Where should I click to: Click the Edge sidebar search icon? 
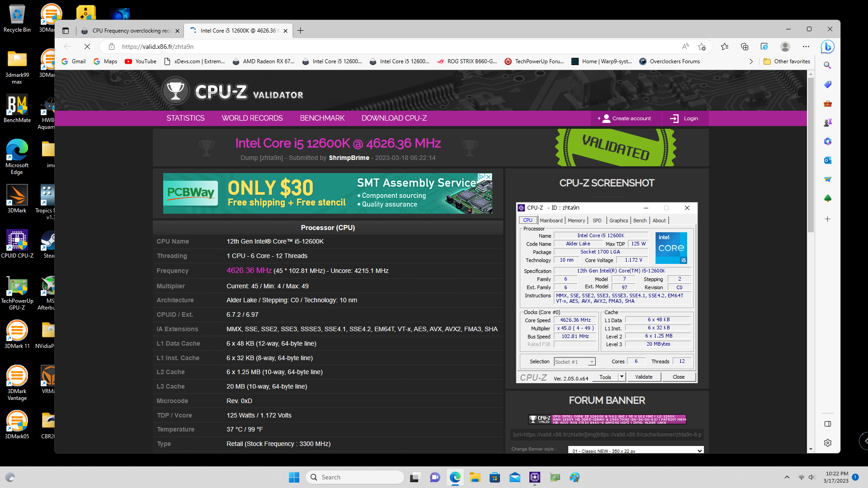click(x=827, y=66)
